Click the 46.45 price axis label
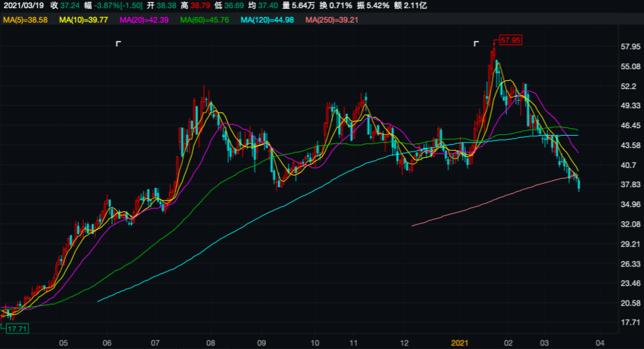 point(630,126)
